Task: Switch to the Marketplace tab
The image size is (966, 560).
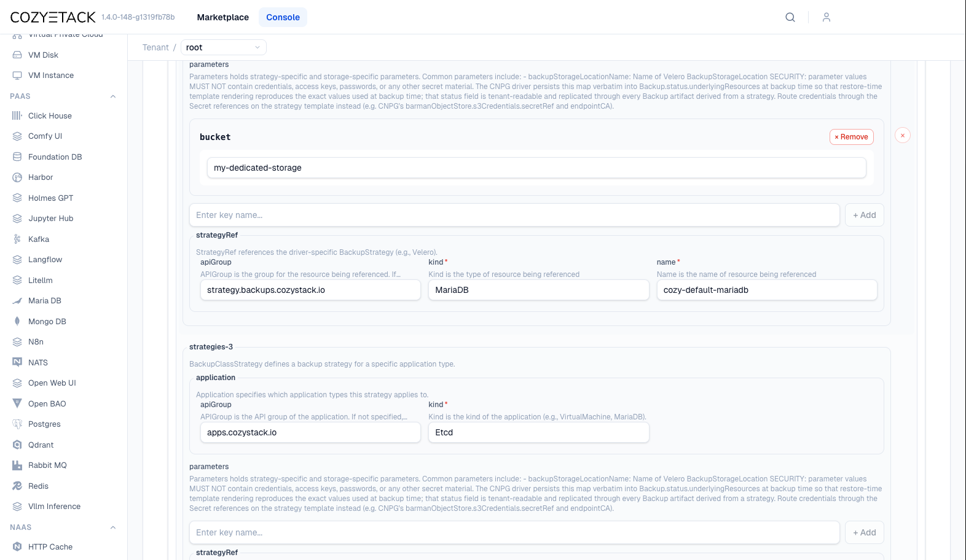Action: pos(223,17)
